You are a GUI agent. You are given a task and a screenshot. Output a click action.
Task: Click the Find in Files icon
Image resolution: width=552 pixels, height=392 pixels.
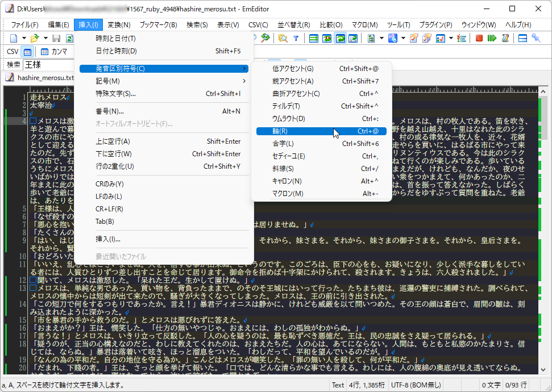coord(283,39)
